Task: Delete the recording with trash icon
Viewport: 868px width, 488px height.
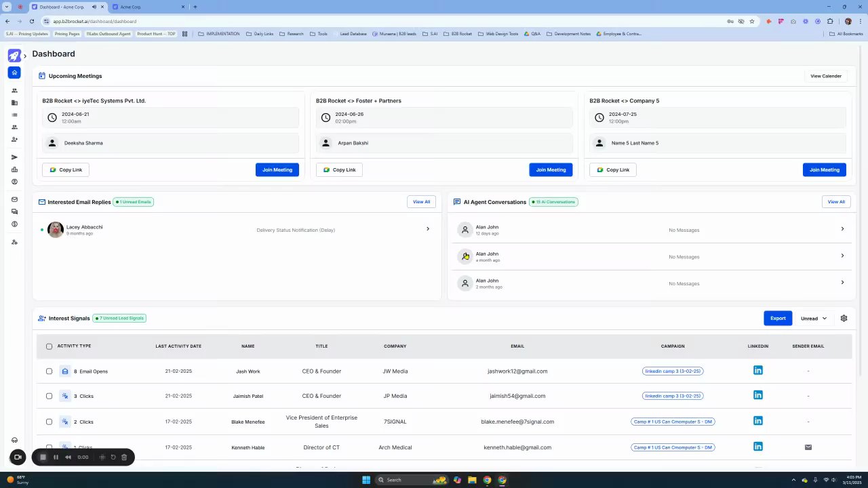Action: click(124, 457)
